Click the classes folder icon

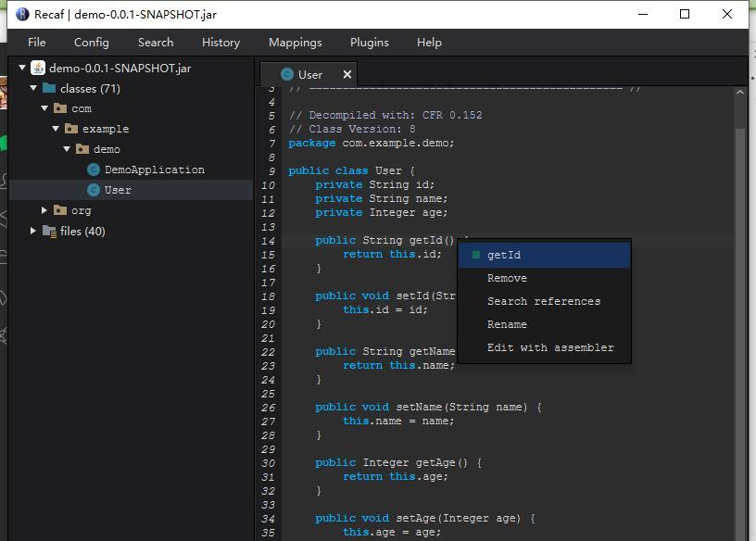[x=49, y=88]
